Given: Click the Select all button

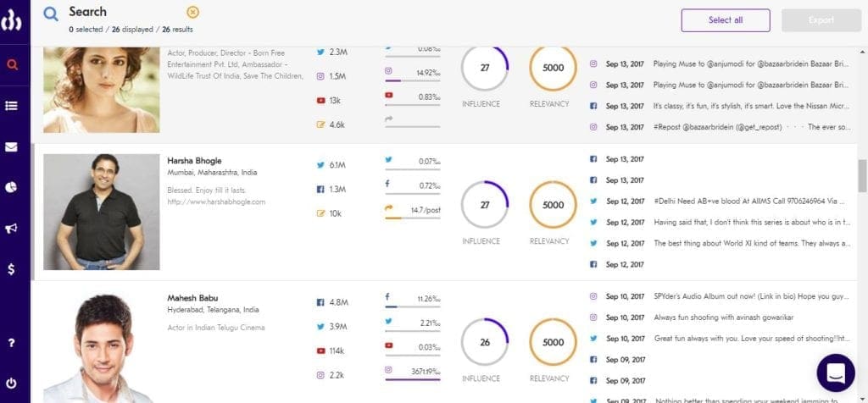Looking at the screenshot, I should [725, 20].
